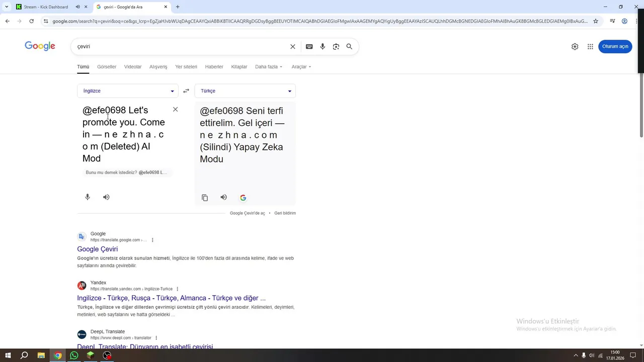Clear the Google search query

click(x=293, y=47)
